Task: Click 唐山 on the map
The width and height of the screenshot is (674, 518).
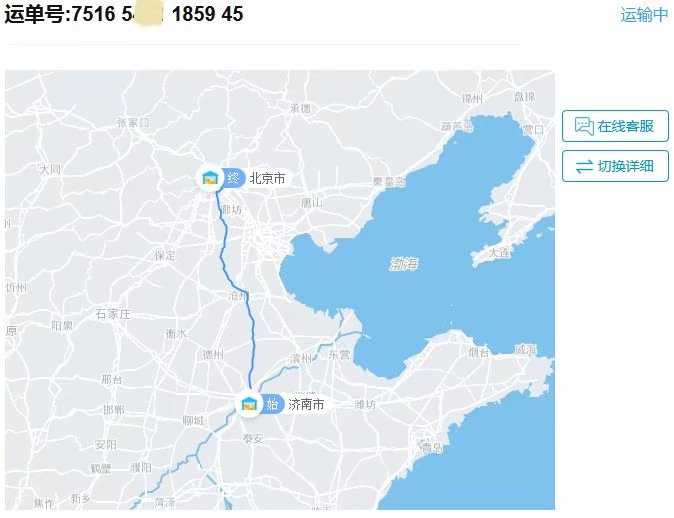Action: click(312, 202)
